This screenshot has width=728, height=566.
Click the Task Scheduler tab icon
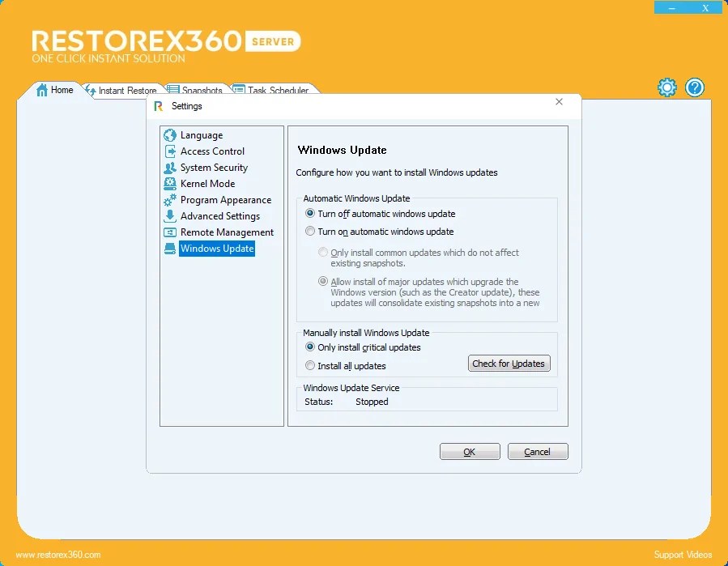click(239, 89)
